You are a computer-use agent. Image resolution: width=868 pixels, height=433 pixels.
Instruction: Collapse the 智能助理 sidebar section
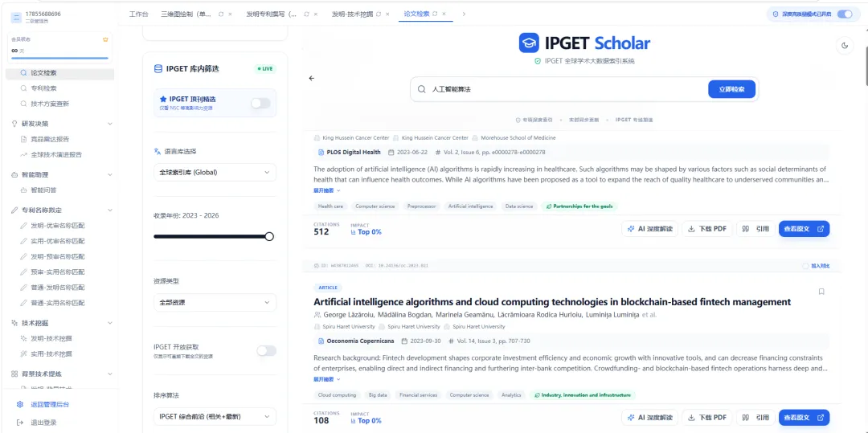tap(109, 175)
